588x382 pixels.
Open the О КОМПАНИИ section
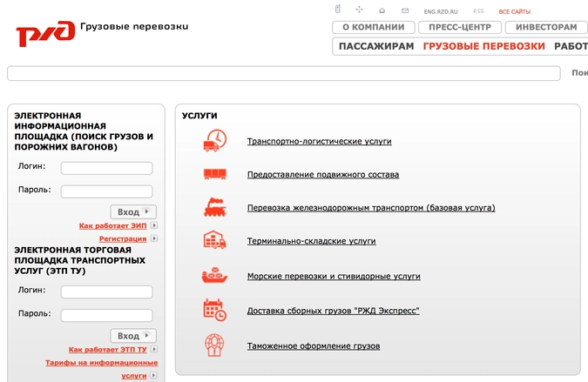373,27
